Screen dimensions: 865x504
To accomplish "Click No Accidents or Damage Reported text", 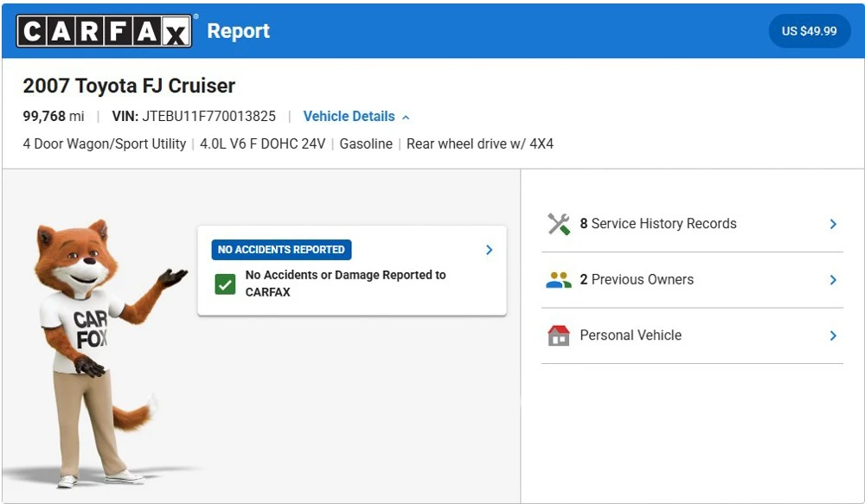I will point(345,284).
